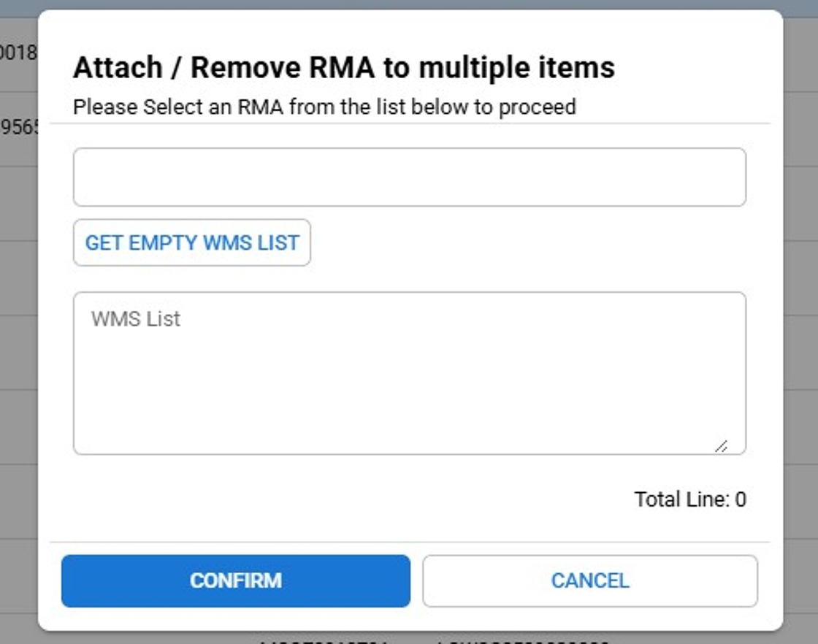Click the empty area under WMS List placeholder
Image resolution: width=818 pixels, height=644 pixels.
[409, 394]
